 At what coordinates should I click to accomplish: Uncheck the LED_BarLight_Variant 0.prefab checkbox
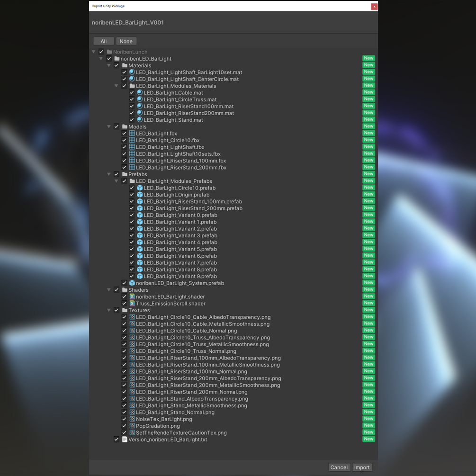132,215
